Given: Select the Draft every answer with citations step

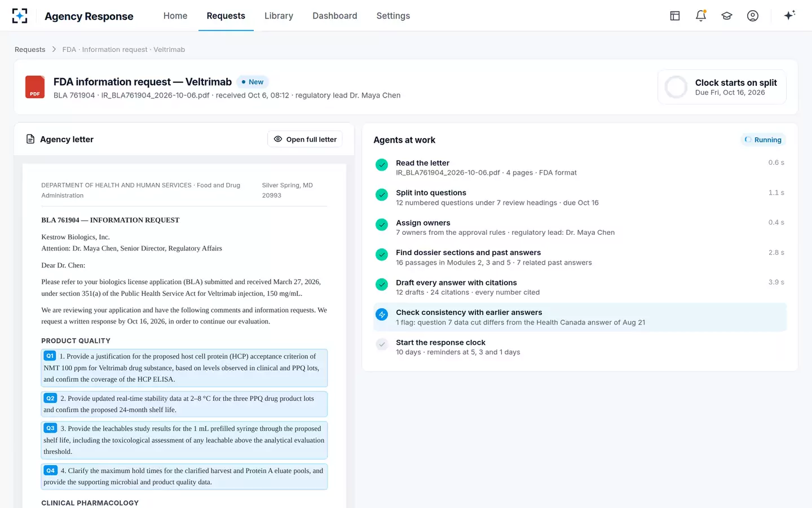Looking at the screenshot, I should pyautogui.click(x=580, y=287).
